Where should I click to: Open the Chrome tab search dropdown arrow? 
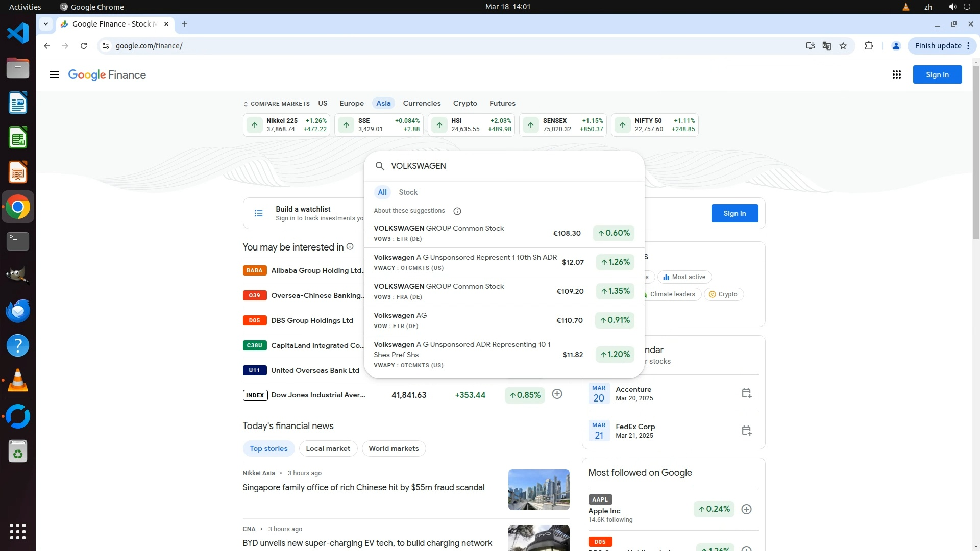coord(46,24)
